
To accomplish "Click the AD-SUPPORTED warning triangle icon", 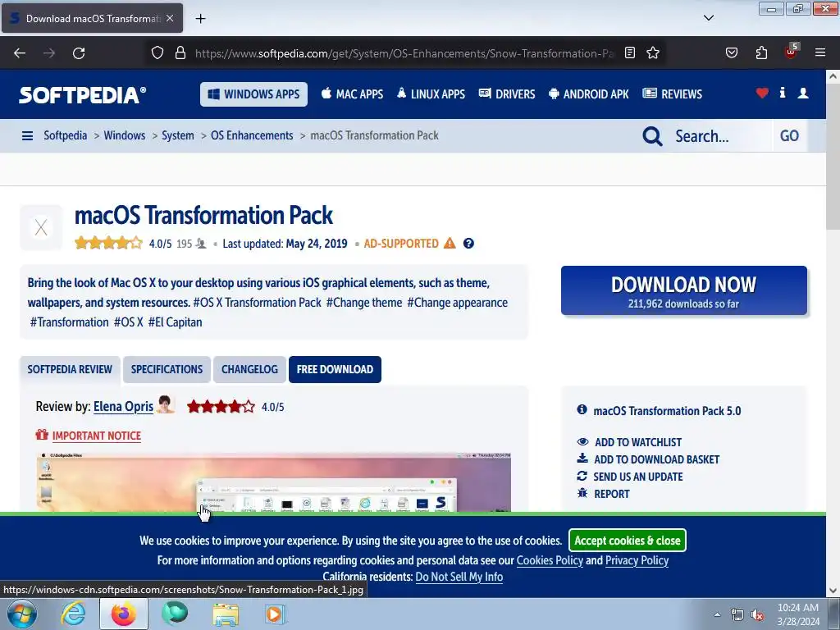I will tap(450, 243).
